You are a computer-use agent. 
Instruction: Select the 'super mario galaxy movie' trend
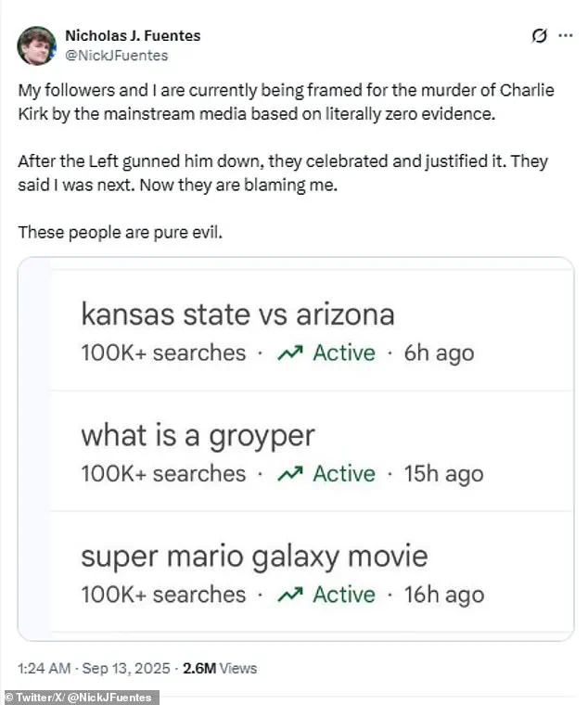click(254, 556)
